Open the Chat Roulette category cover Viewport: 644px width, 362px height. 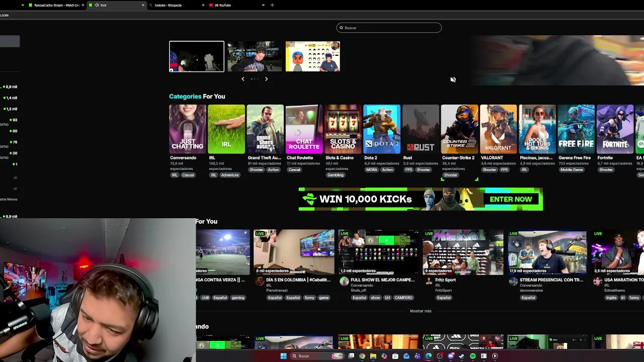[x=304, y=129]
